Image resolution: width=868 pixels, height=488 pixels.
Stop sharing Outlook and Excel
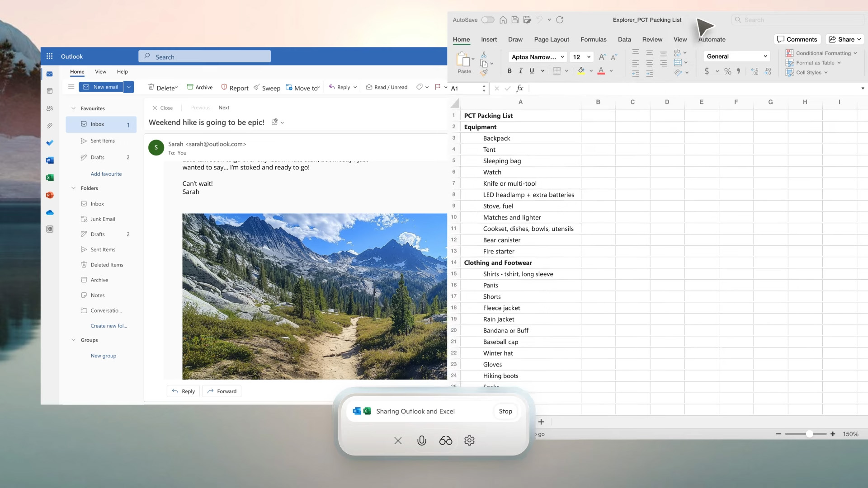(x=505, y=411)
